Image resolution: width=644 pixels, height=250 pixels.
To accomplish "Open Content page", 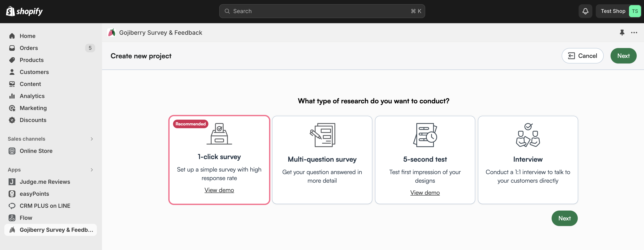I will pyautogui.click(x=50, y=84).
